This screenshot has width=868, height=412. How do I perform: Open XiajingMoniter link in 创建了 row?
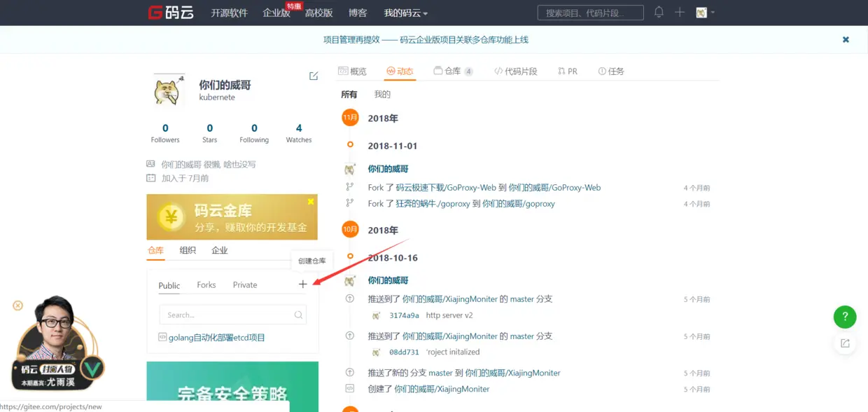click(442, 388)
